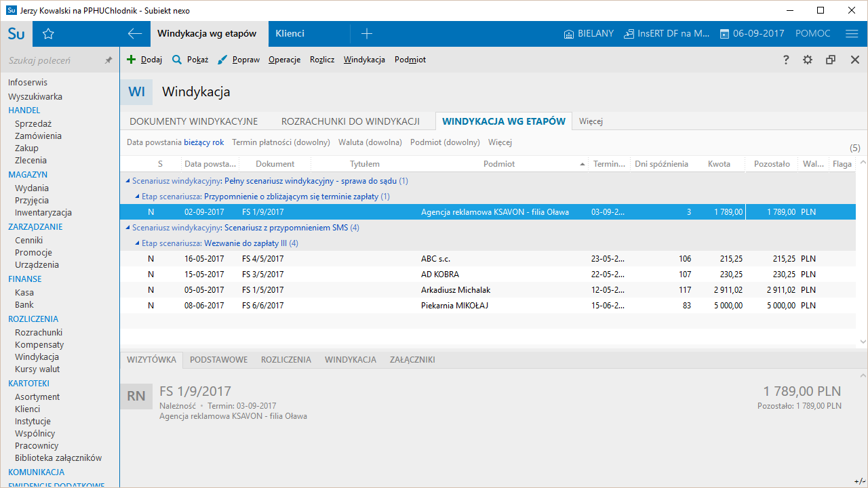
Task: Open Biblioteka załączników in sidebar
Action: (x=58, y=457)
